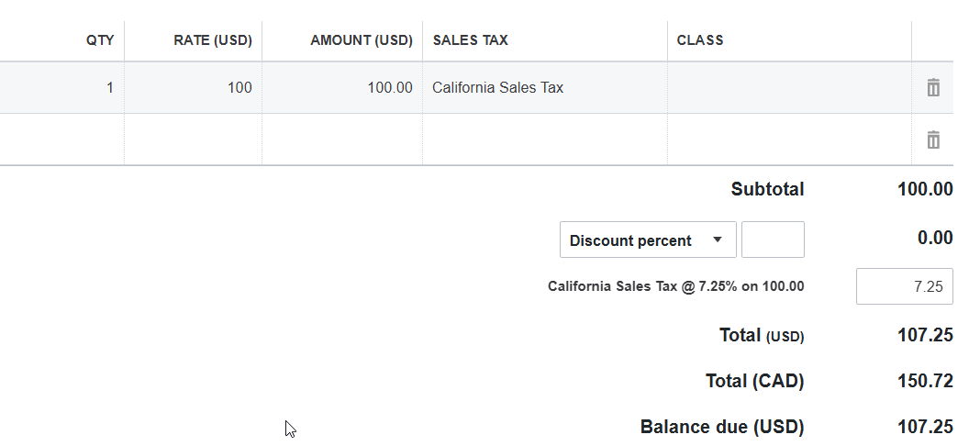Edit the 7.25 sales tax amount field

click(x=905, y=286)
